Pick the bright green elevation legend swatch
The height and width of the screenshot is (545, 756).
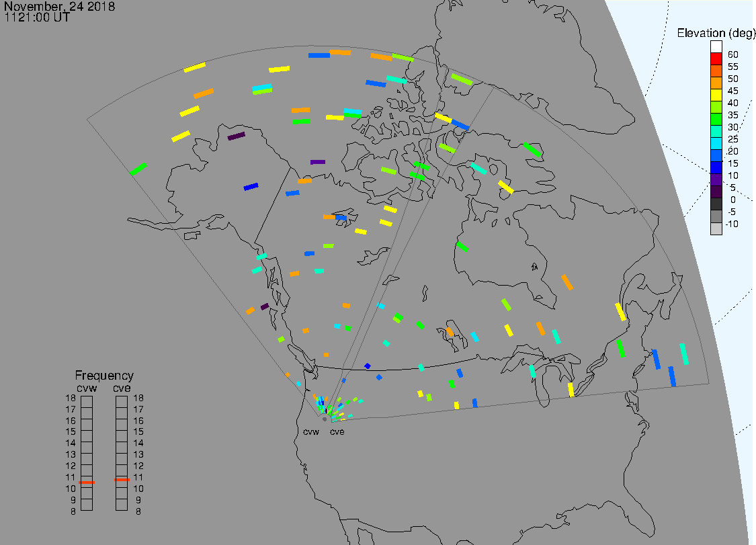coord(716,119)
